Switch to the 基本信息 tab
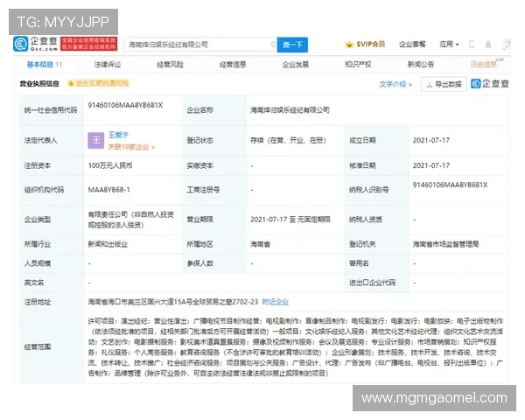The width and height of the screenshot is (525, 420). tap(45, 64)
